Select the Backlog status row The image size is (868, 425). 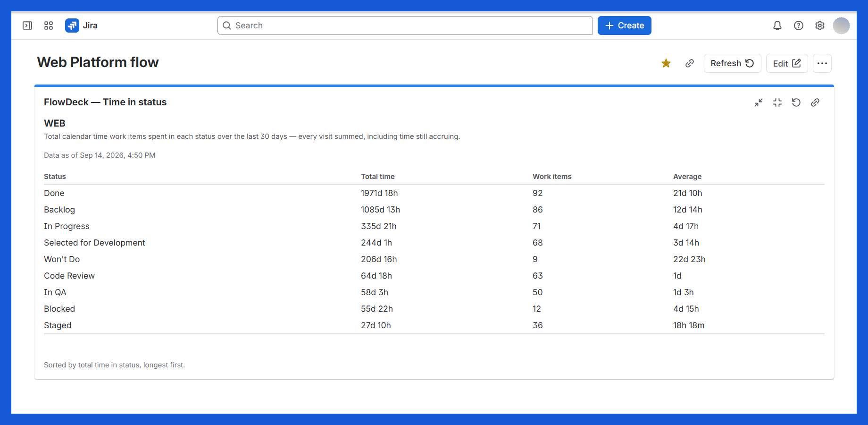tap(434, 210)
